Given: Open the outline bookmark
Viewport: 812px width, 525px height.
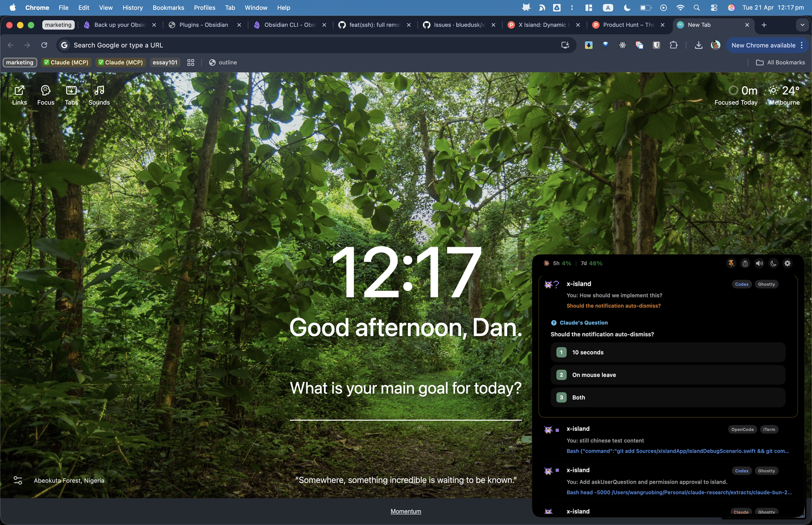Looking at the screenshot, I should click(223, 63).
